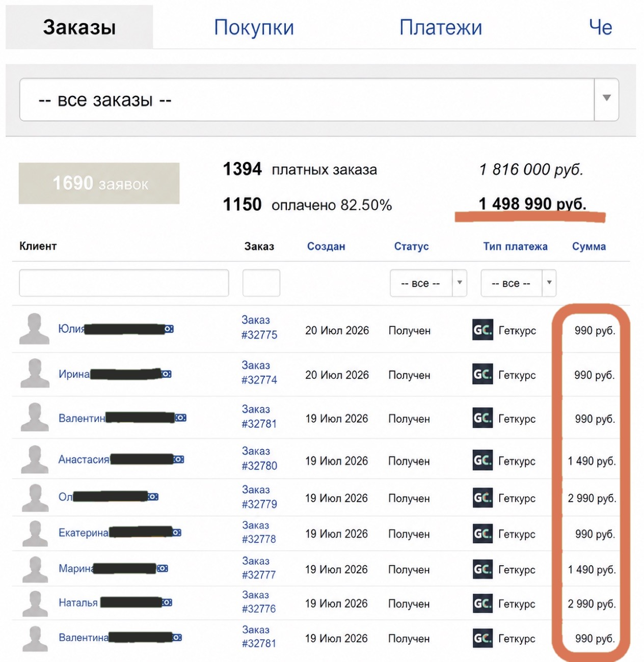Click the '1 498 990 руб.' paid total

click(x=532, y=204)
